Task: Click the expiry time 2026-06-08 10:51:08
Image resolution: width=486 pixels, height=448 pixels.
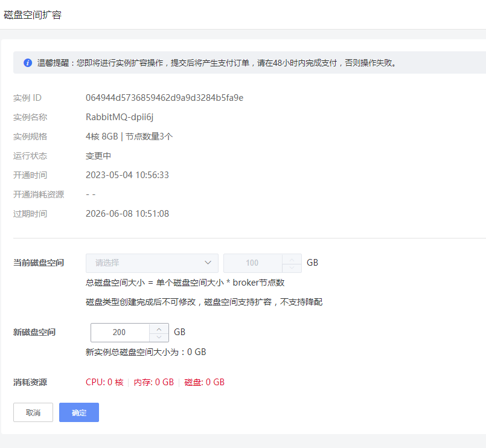Action: tap(127, 214)
